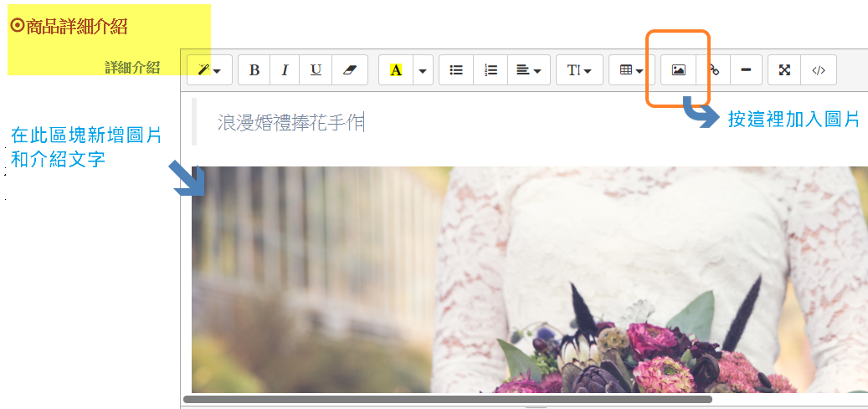
Task: Open the magic wand style dropdown
Action: coord(209,69)
